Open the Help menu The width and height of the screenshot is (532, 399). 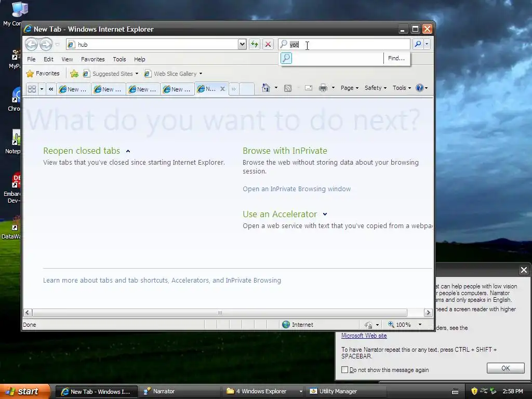tap(139, 59)
